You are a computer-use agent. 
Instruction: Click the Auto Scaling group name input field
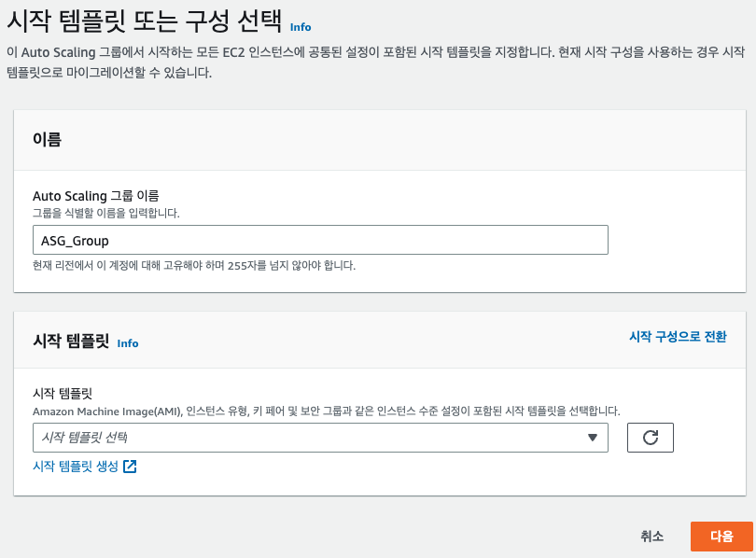pyautogui.click(x=320, y=240)
